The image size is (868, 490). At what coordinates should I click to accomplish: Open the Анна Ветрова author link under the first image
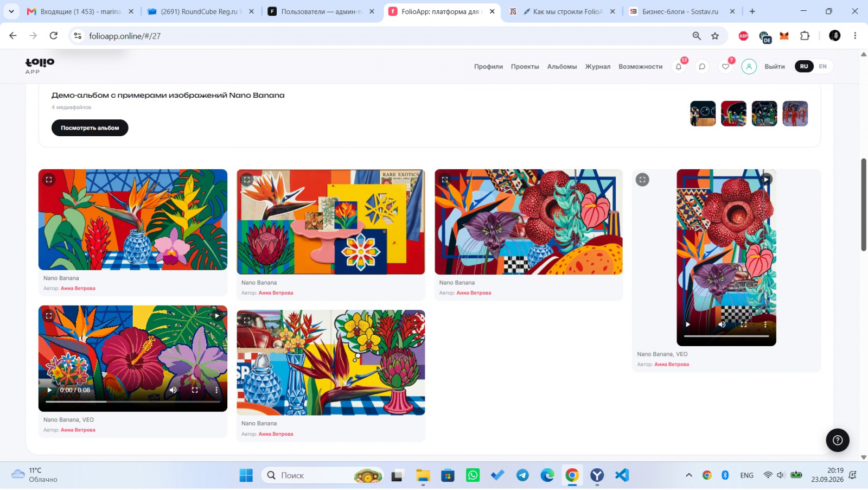point(78,289)
